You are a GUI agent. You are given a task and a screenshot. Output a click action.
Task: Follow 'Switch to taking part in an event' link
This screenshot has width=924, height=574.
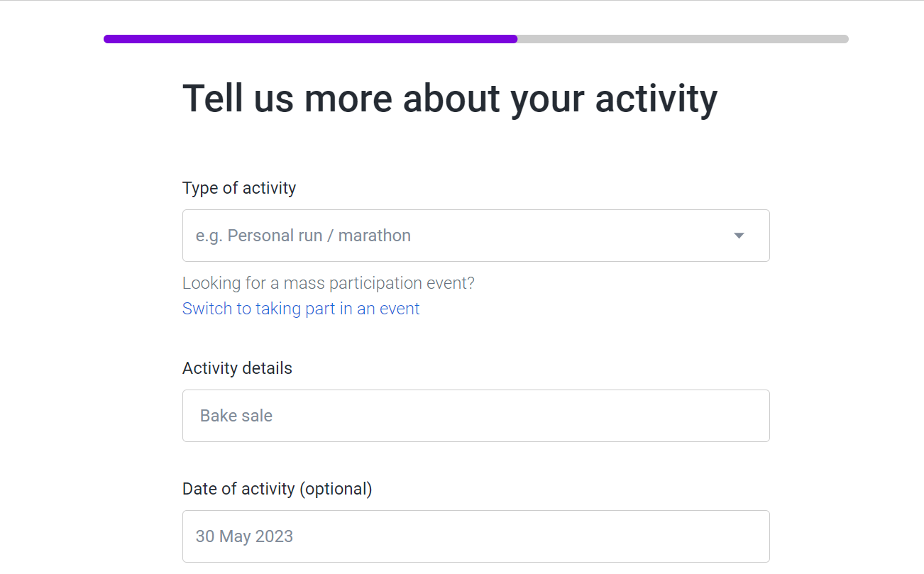[x=301, y=309]
